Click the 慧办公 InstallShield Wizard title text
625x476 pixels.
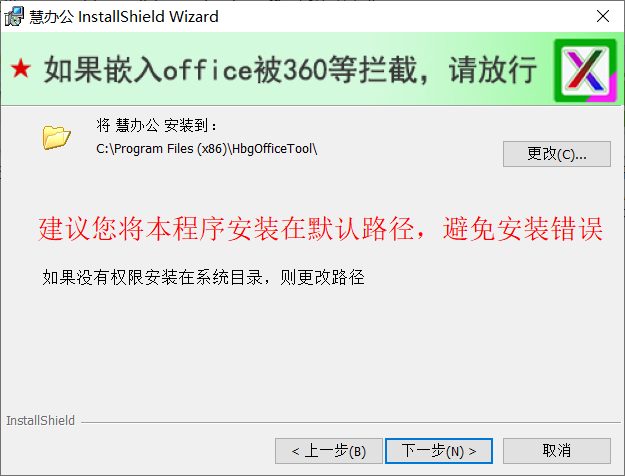(x=124, y=17)
